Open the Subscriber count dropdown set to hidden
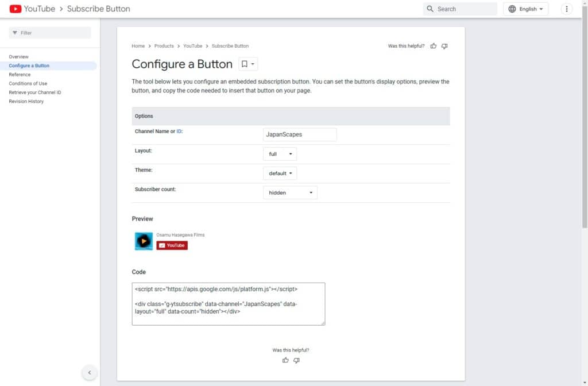The image size is (588, 386). (290, 193)
